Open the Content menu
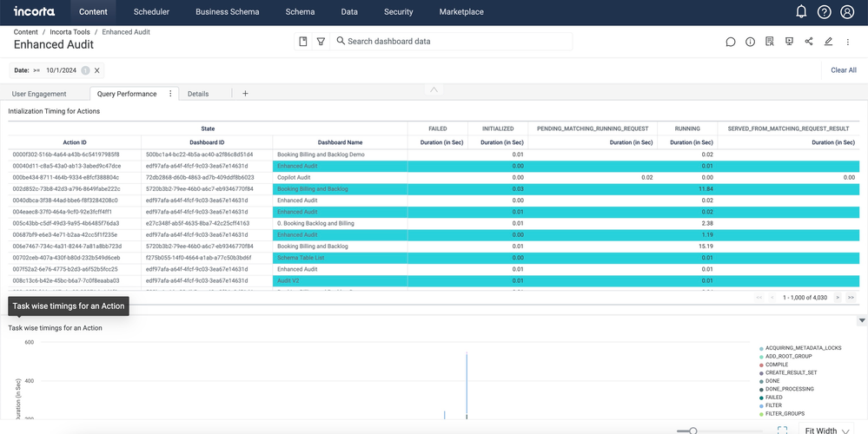Image resolution: width=868 pixels, height=434 pixels. point(93,11)
